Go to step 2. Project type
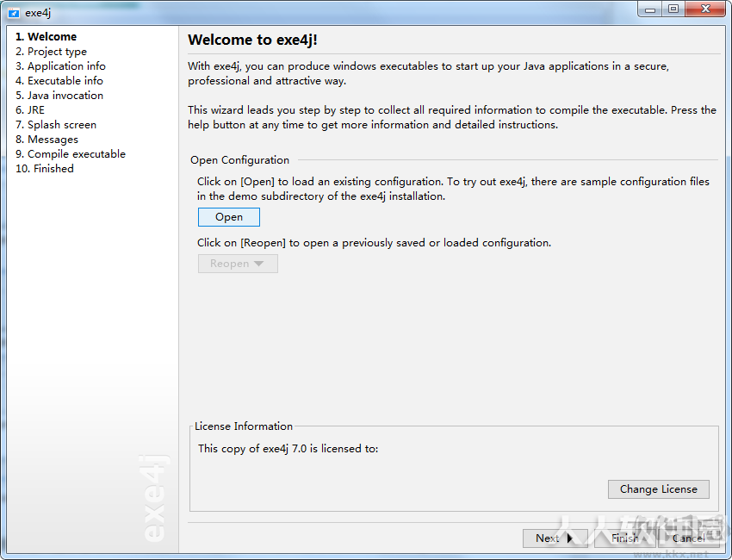Image resolution: width=732 pixels, height=560 pixels. point(51,52)
